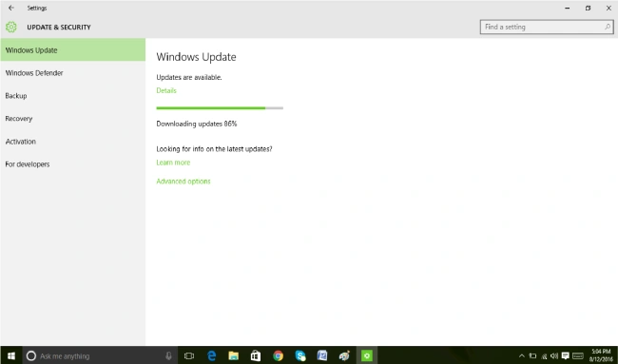Launch Microsoft Edge from the taskbar
Screen dimensions: 618x364
click(x=212, y=355)
